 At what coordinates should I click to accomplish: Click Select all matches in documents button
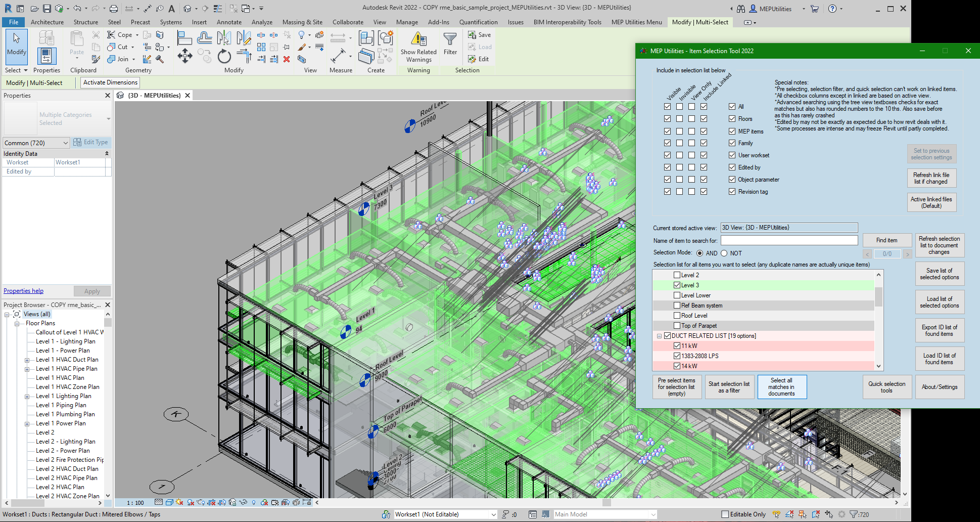tap(781, 387)
